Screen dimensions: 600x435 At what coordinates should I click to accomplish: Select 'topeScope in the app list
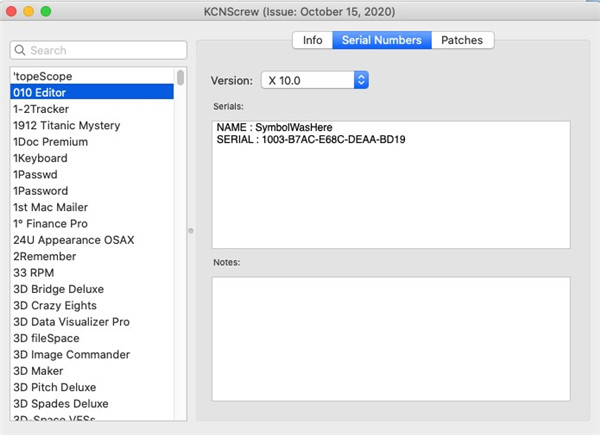click(x=92, y=76)
